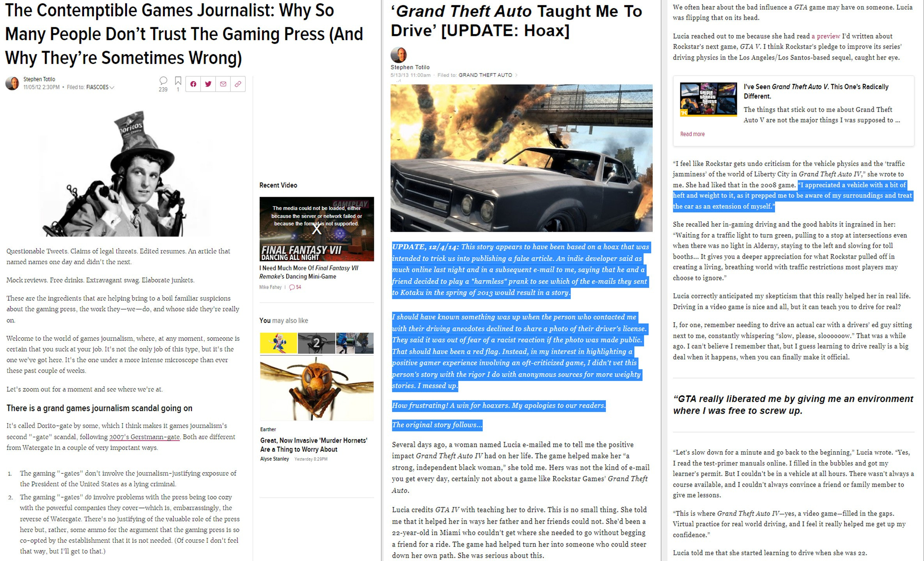Open GTA V preview card thumbnail image

[x=708, y=99]
